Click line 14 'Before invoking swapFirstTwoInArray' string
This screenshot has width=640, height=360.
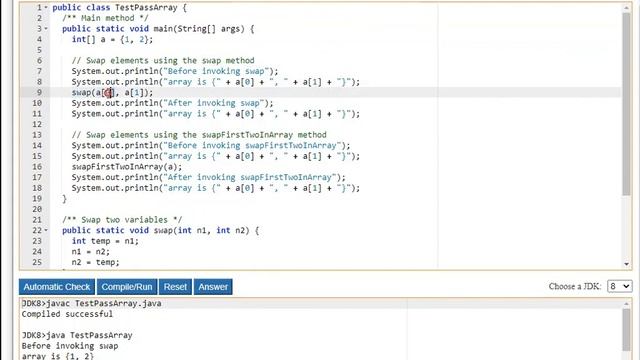click(x=252, y=146)
